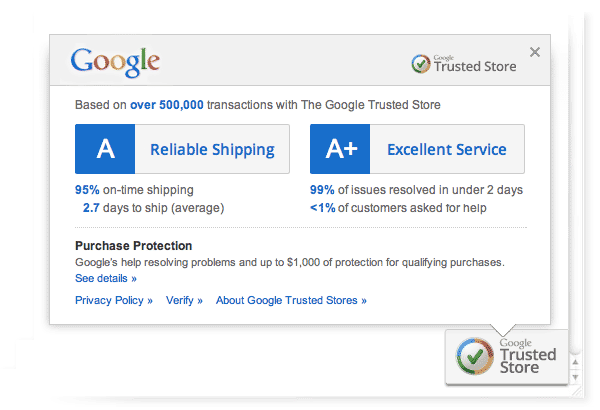Screen dimensions: 600x410
Task: Open the Privacy Policy link
Action: (x=114, y=300)
